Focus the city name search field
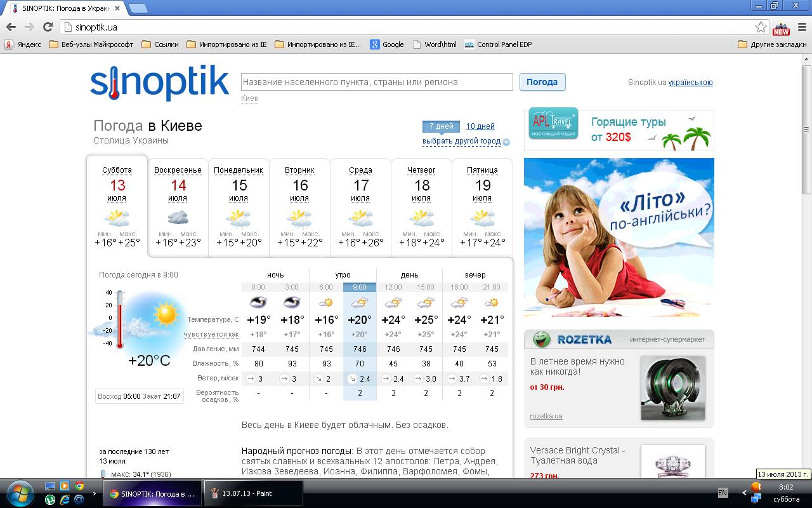This screenshot has width=812, height=508. point(377,82)
